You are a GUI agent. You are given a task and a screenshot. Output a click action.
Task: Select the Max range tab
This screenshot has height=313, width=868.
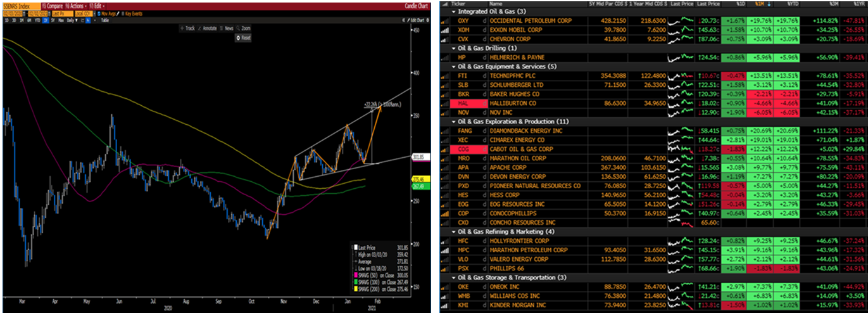[61, 20]
